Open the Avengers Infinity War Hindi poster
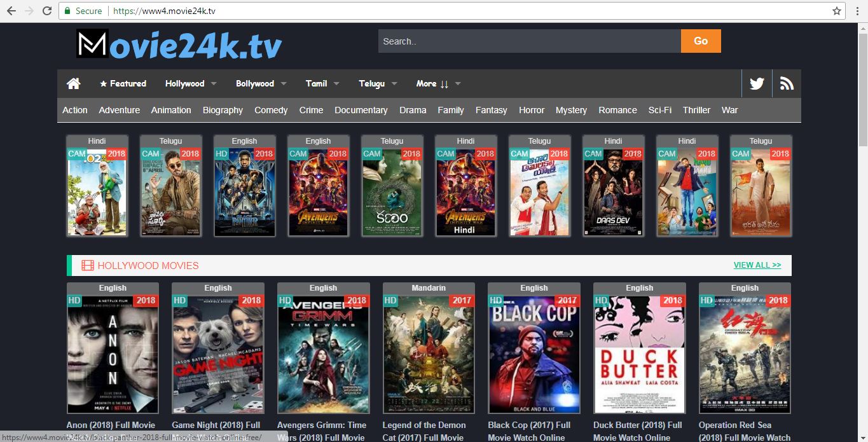This screenshot has width=868, height=442. click(466, 191)
